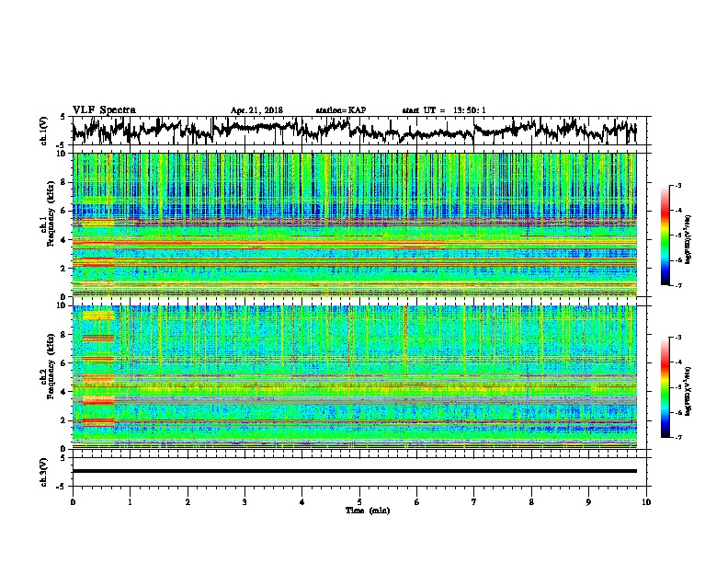Click time axis tick label '0'
This screenshot has height=563, width=728.
point(73,502)
